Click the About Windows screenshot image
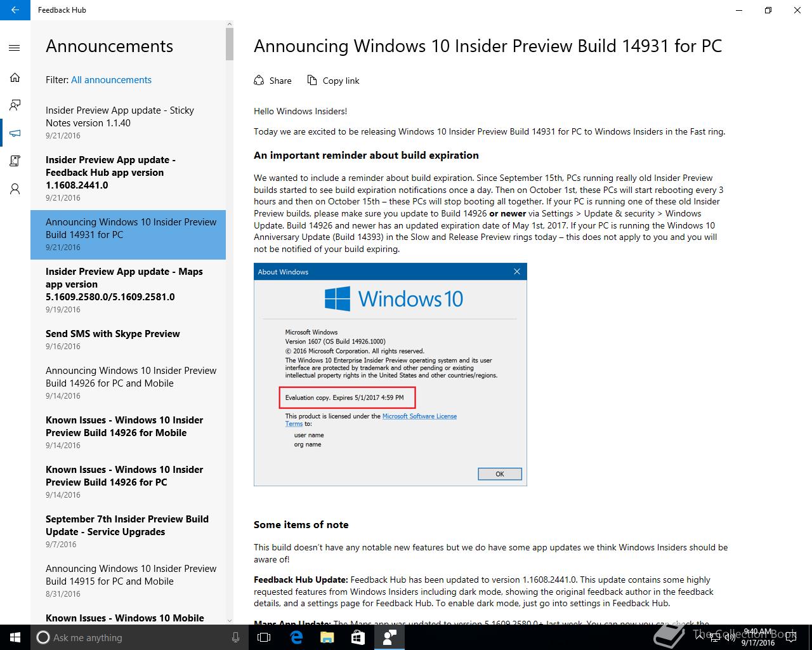This screenshot has width=812, height=650. (390, 375)
